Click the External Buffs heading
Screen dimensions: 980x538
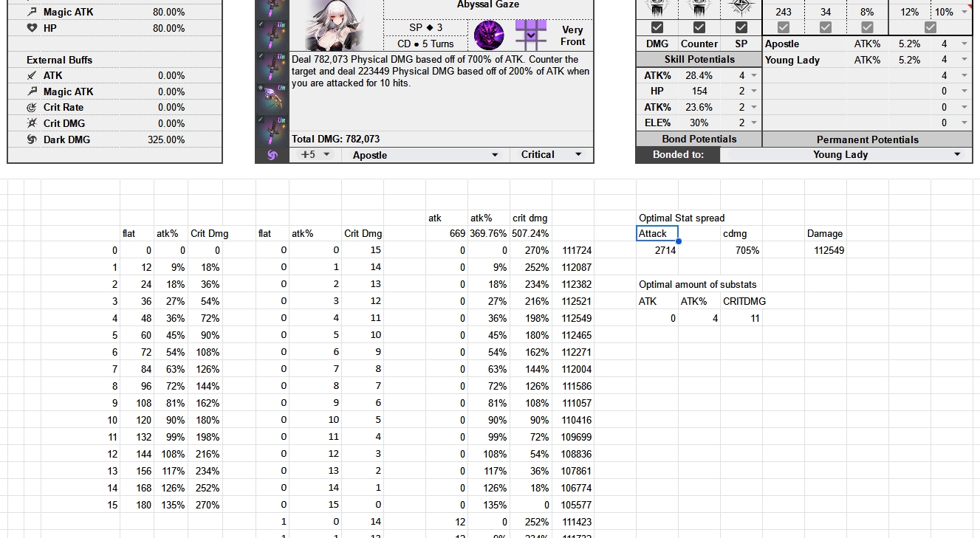coord(59,60)
